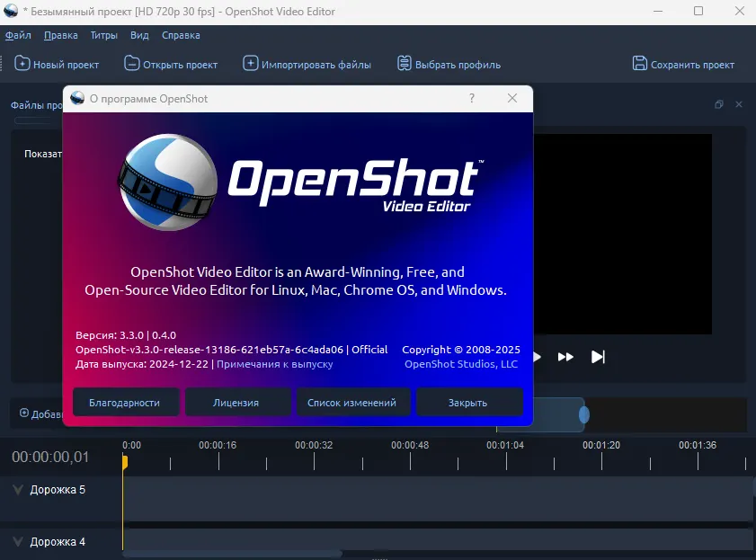This screenshot has height=560, width=756.
Task: Open the Титры menu
Action: click(104, 35)
